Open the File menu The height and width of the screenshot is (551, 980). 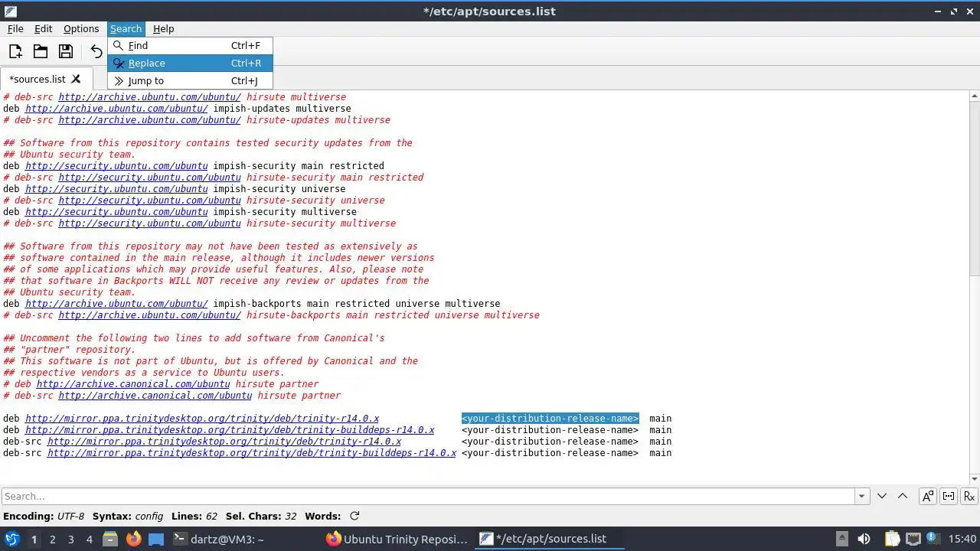pyautogui.click(x=15, y=28)
